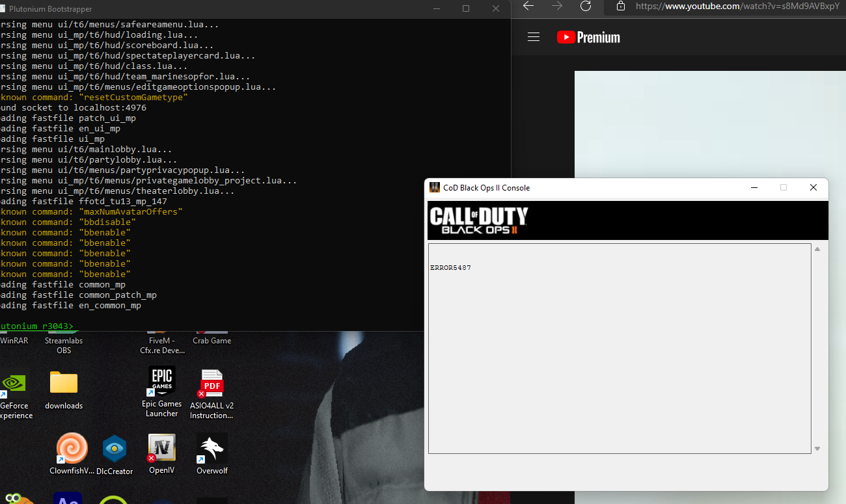Click the privategamelobby_project.lua line
This screenshot has width=846, height=504.
(149, 180)
